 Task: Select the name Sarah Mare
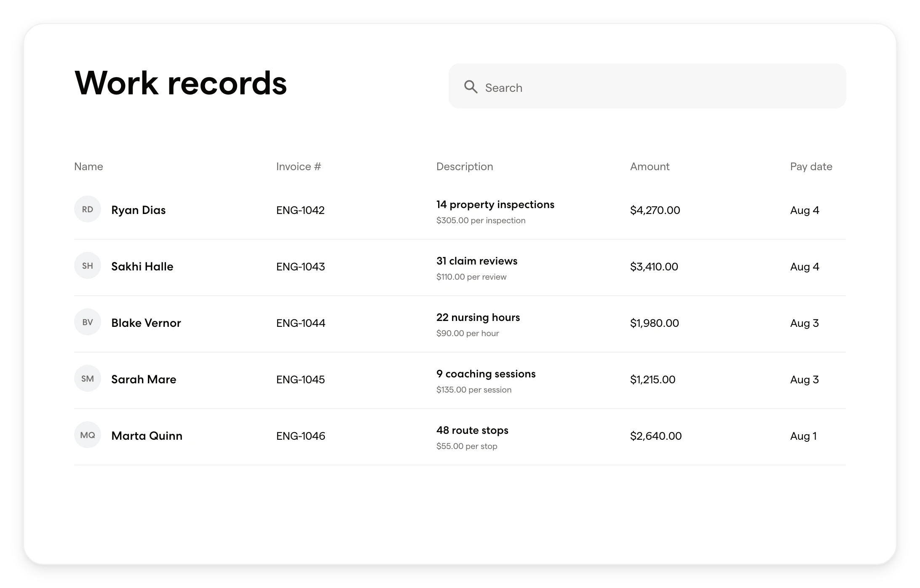point(144,380)
